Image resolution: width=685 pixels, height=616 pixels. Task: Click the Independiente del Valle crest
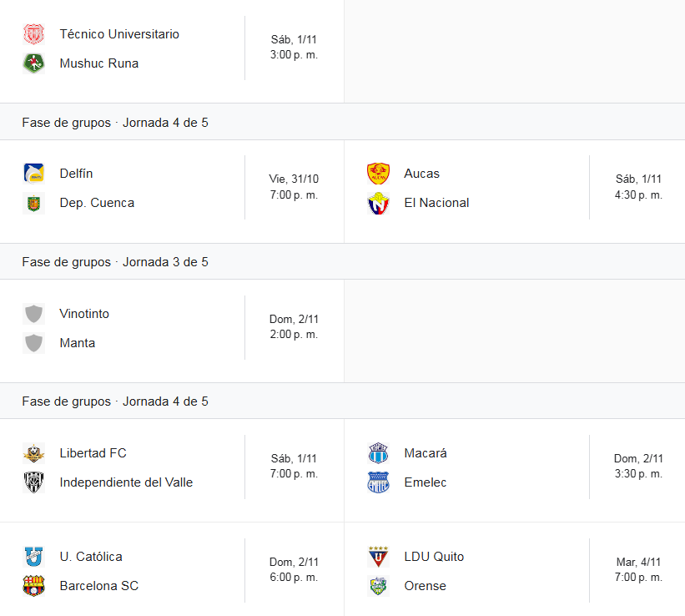tap(33, 482)
